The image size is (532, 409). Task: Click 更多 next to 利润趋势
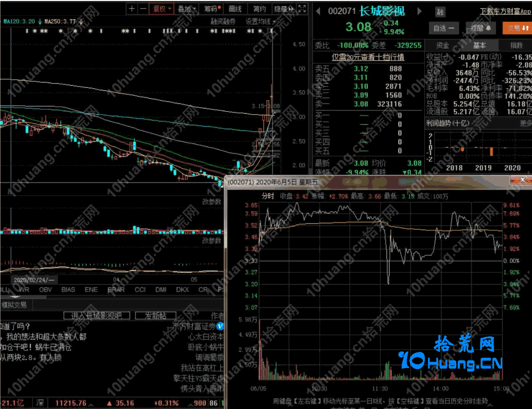tap(526, 124)
